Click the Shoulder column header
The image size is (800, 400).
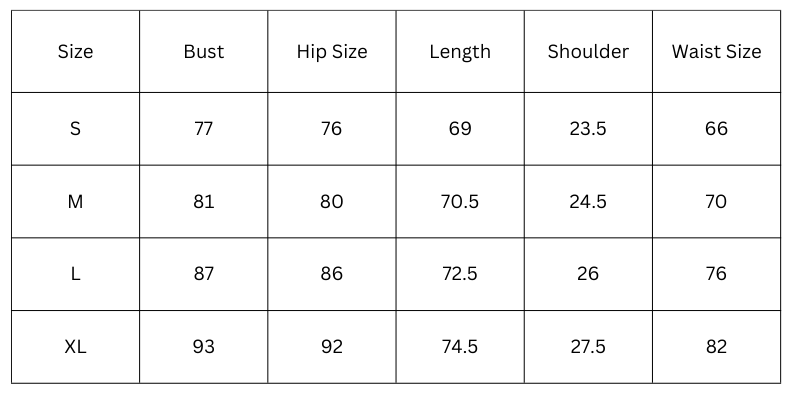[x=588, y=52]
